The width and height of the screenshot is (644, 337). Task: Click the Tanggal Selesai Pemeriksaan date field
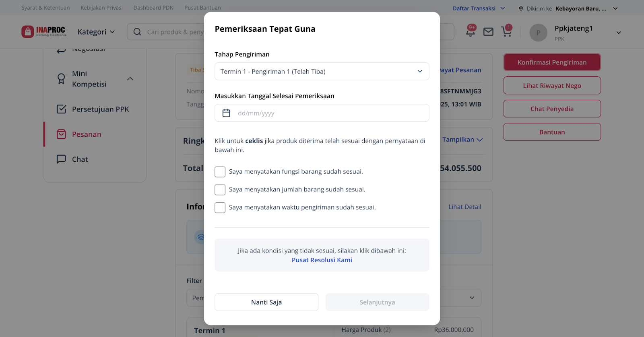(322, 113)
